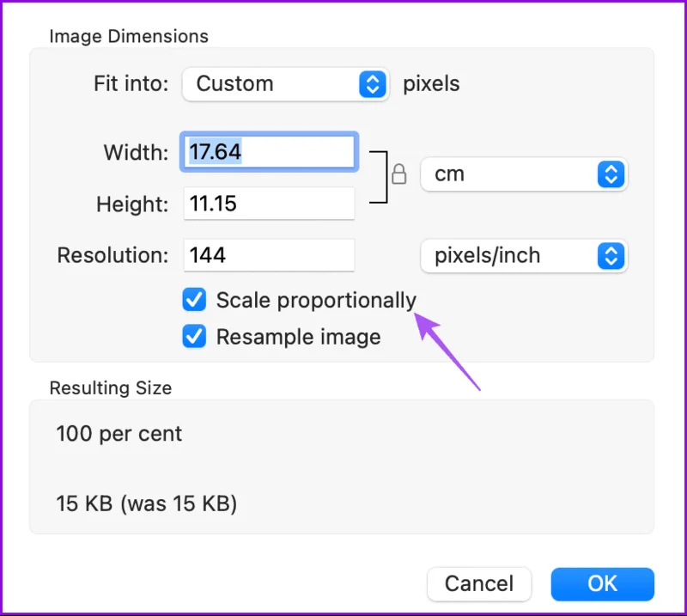Click the Fit into blue stepper arrows
The height and width of the screenshot is (616, 687).
click(x=373, y=84)
